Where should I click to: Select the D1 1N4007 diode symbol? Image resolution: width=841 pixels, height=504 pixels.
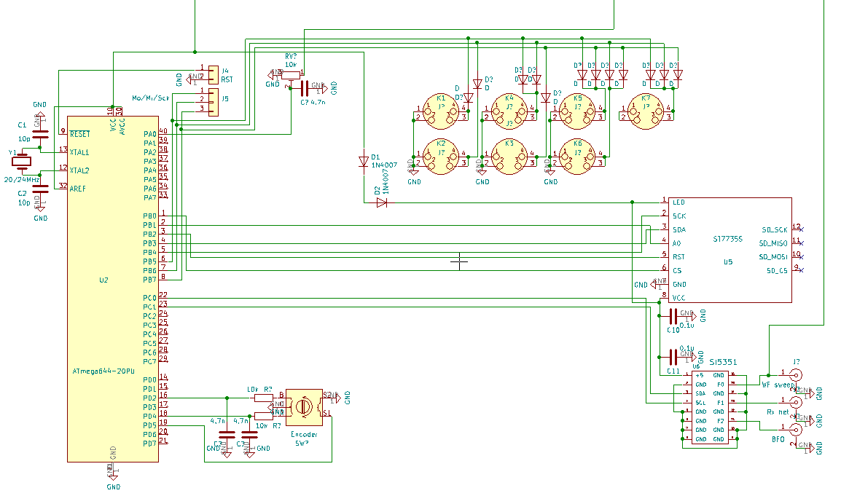tap(364, 162)
